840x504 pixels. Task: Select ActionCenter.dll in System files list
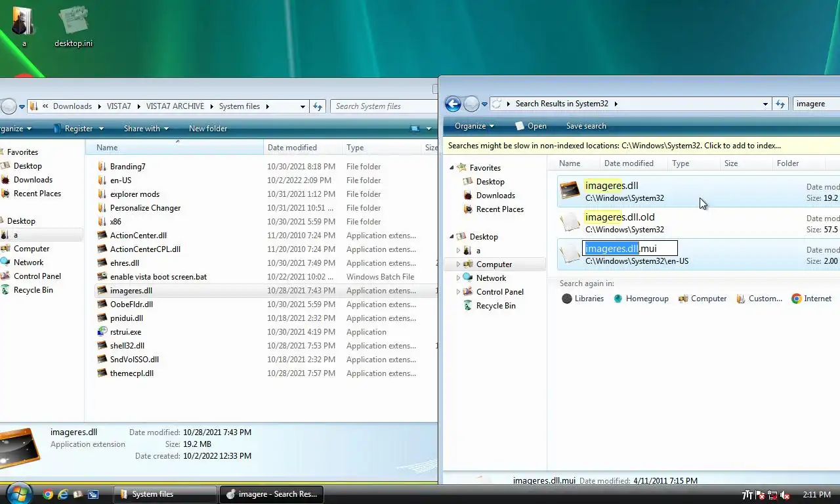point(138,236)
